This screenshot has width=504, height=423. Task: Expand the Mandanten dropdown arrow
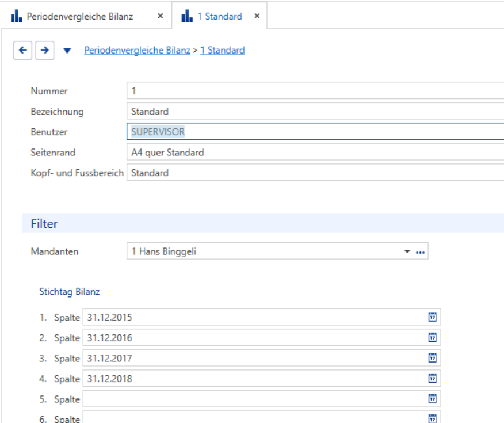click(407, 251)
